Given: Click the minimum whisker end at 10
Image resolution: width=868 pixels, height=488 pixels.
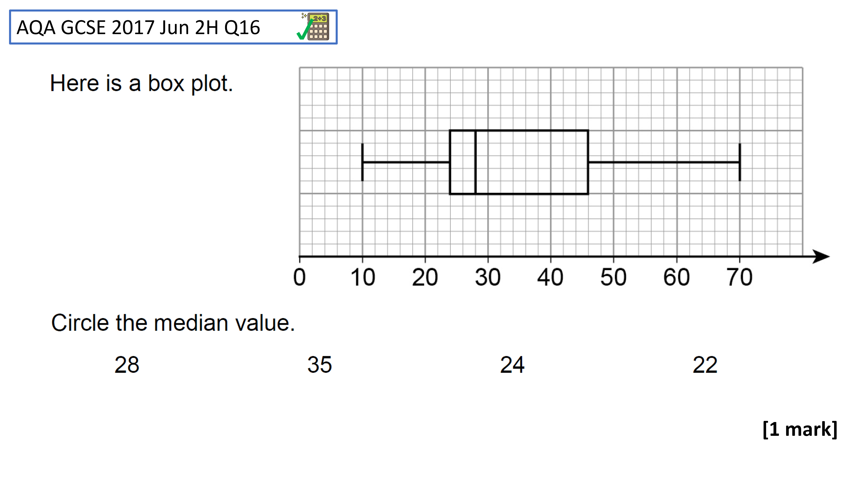Looking at the screenshot, I should [362, 162].
